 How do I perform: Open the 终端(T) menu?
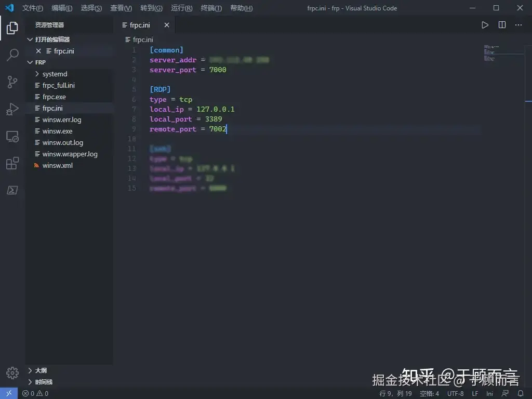(x=211, y=8)
